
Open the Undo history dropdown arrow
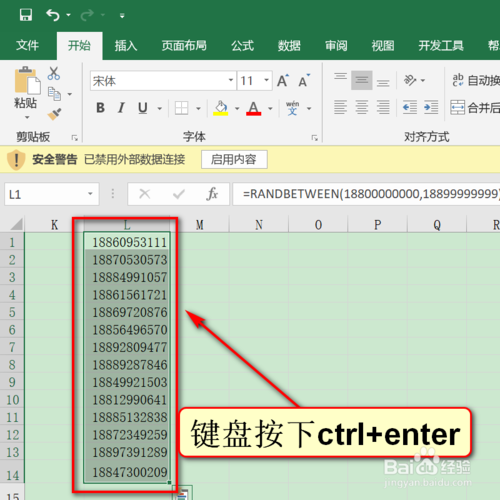coord(68,15)
